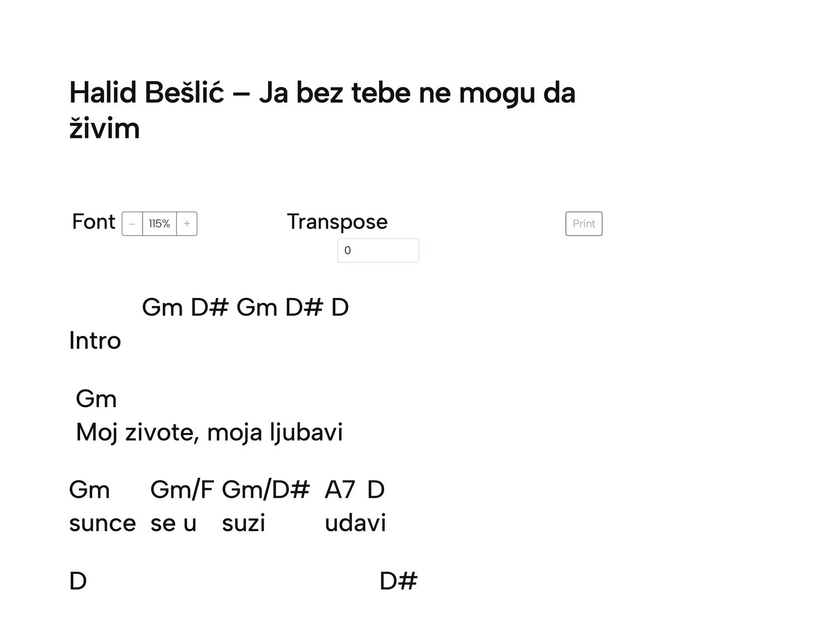Select the Intro label text
This screenshot has width=834, height=644.
point(95,341)
